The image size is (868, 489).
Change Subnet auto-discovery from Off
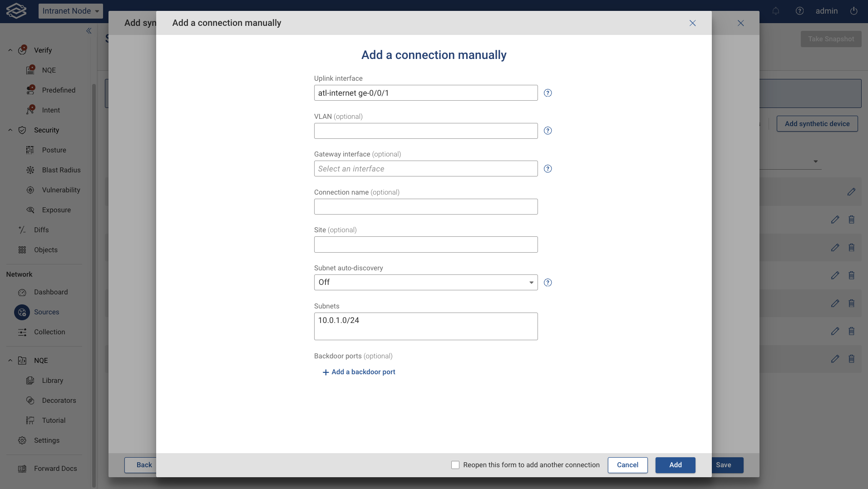pyautogui.click(x=424, y=282)
